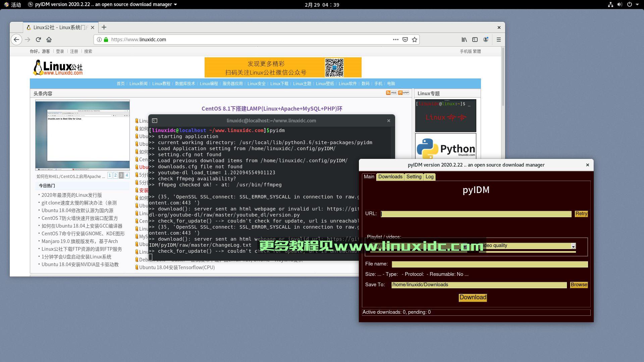
Task: Open system volume icon in top bar
Action: pyautogui.click(x=620, y=5)
